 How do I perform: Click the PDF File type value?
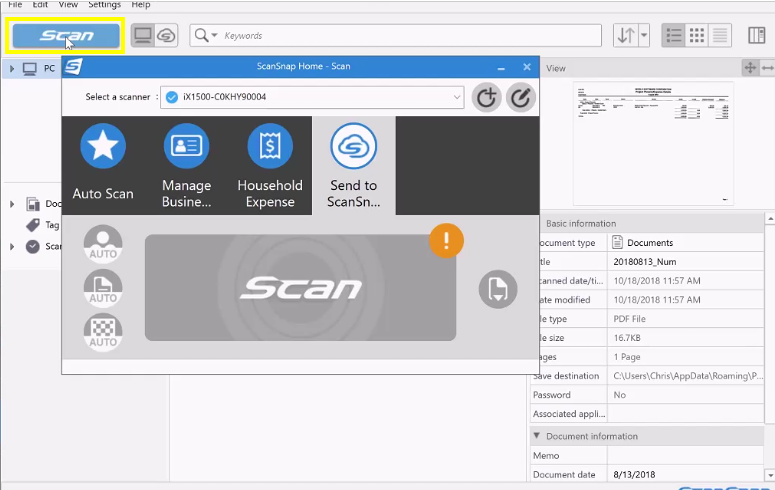[x=629, y=319]
